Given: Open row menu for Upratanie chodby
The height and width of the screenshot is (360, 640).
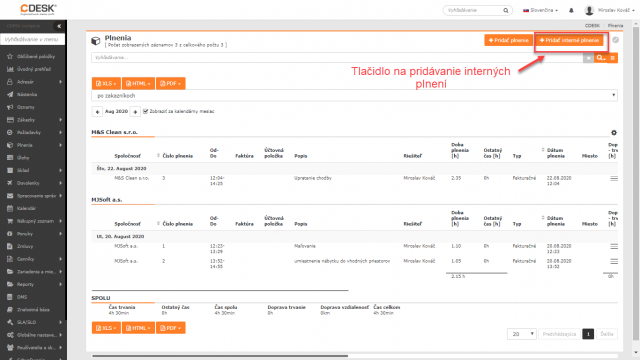Looking at the screenshot, I should [x=614, y=178].
